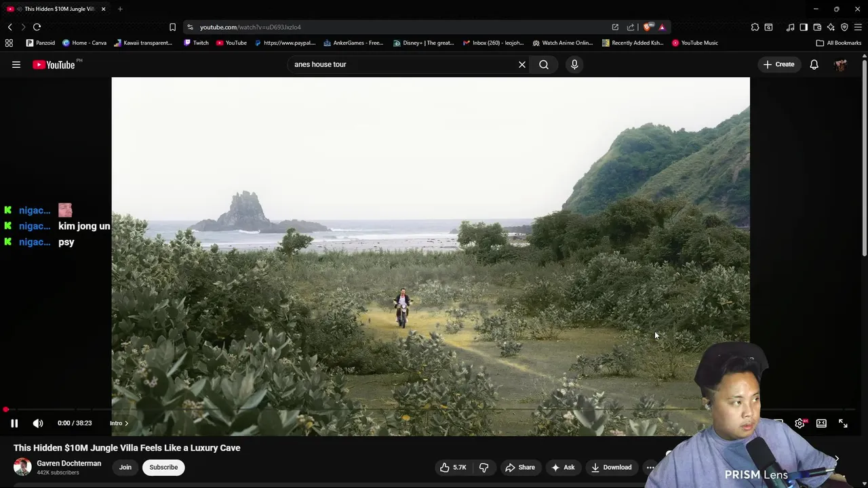Reload the page
868x488 pixels.
pos(37,27)
